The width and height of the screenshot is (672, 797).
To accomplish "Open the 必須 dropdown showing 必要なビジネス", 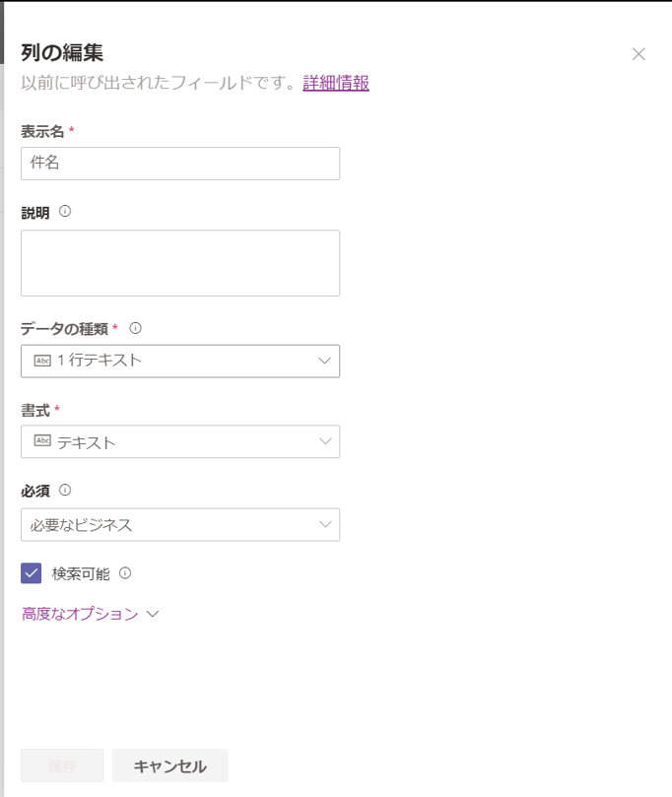I will tap(180, 524).
